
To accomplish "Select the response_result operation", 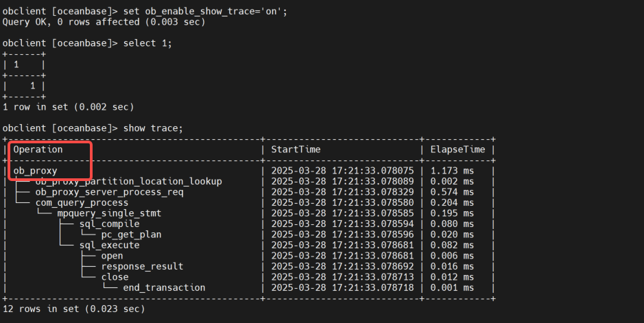I will pyautogui.click(x=142, y=266).
